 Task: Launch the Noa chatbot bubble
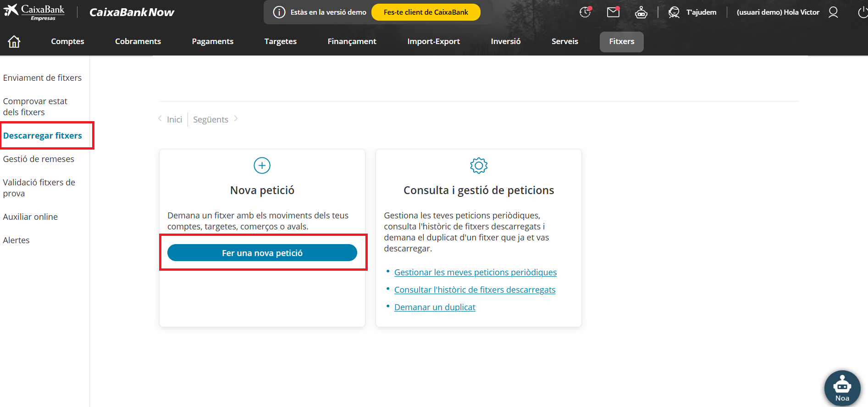(842, 388)
